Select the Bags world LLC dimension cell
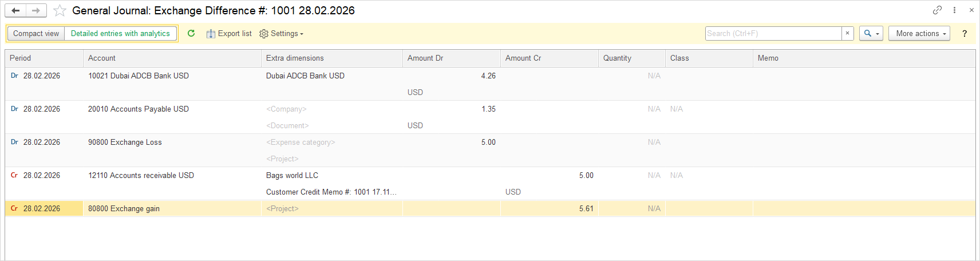The width and height of the screenshot is (980, 261). tap(292, 175)
